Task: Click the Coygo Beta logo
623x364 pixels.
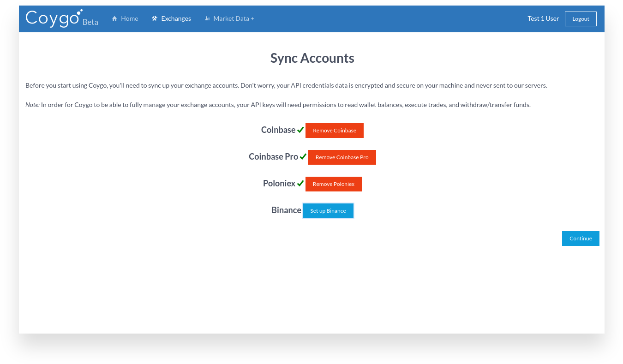Action: [x=62, y=18]
